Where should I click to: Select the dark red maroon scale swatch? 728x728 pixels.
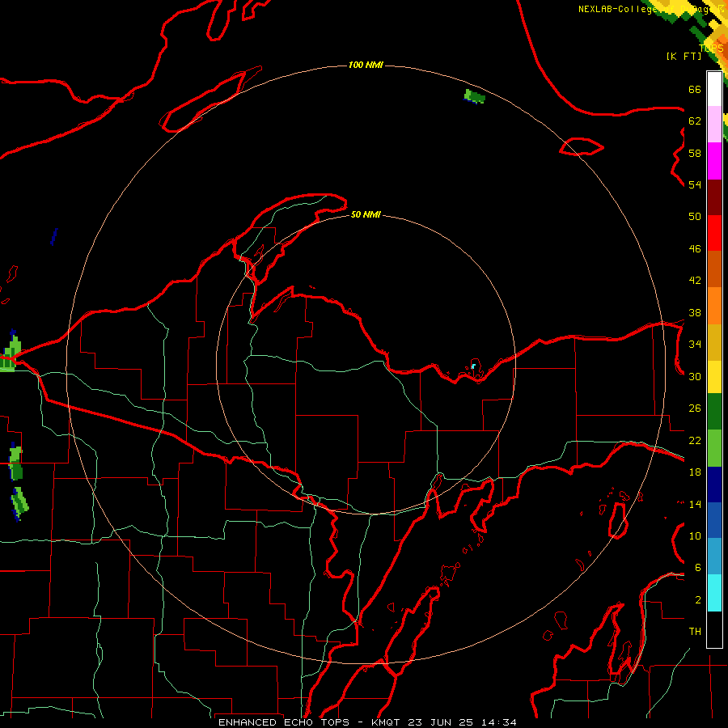(x=714, y=197)
